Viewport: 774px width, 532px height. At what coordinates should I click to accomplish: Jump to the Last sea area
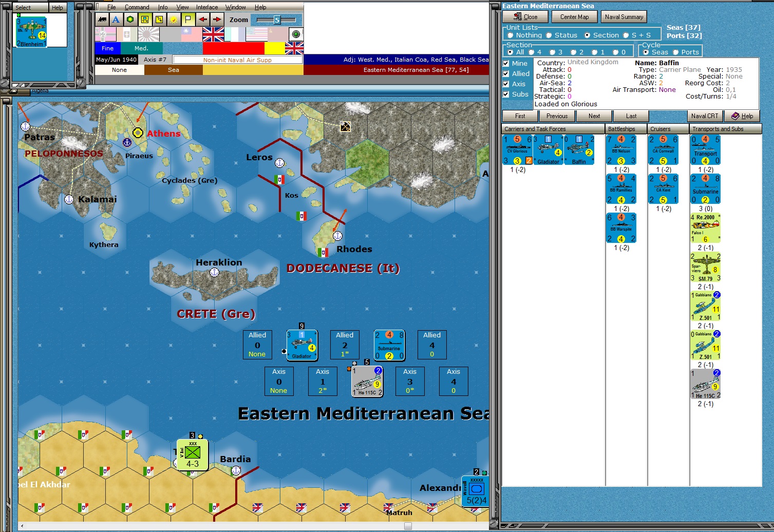631,116
